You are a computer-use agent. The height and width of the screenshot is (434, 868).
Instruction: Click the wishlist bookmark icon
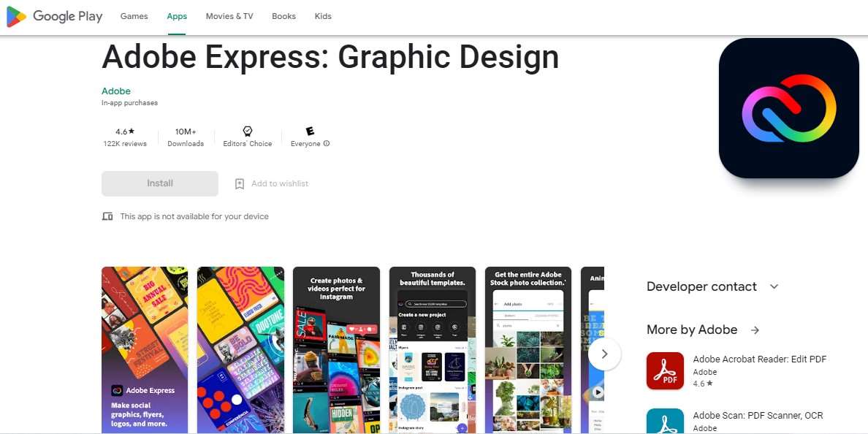tap(239, 184)
